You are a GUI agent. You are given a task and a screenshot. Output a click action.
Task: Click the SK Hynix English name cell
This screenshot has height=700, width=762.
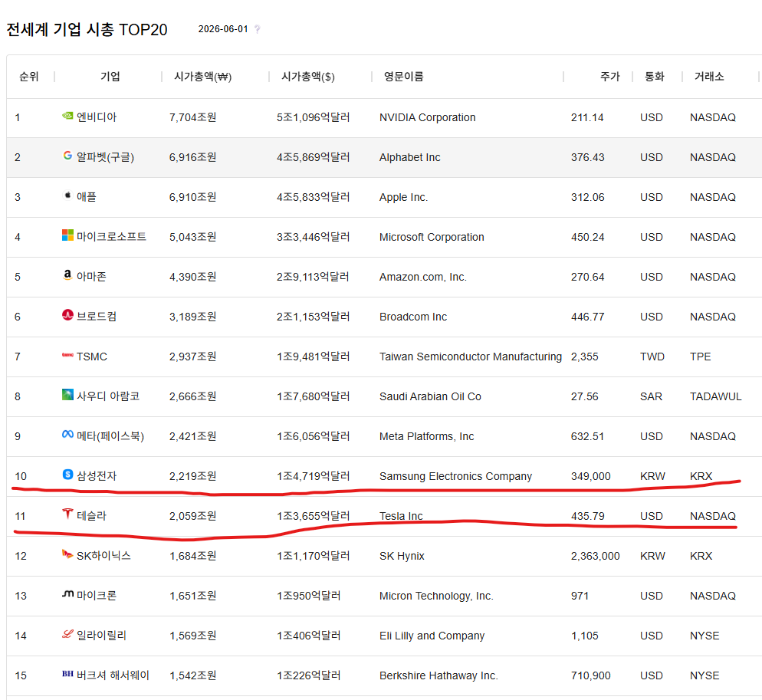(402, 556)
